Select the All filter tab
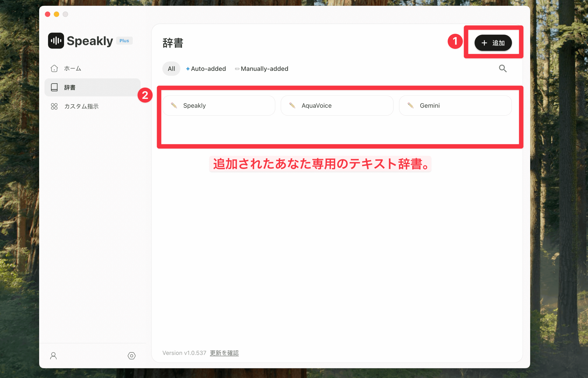 click(x=171, y=69)
